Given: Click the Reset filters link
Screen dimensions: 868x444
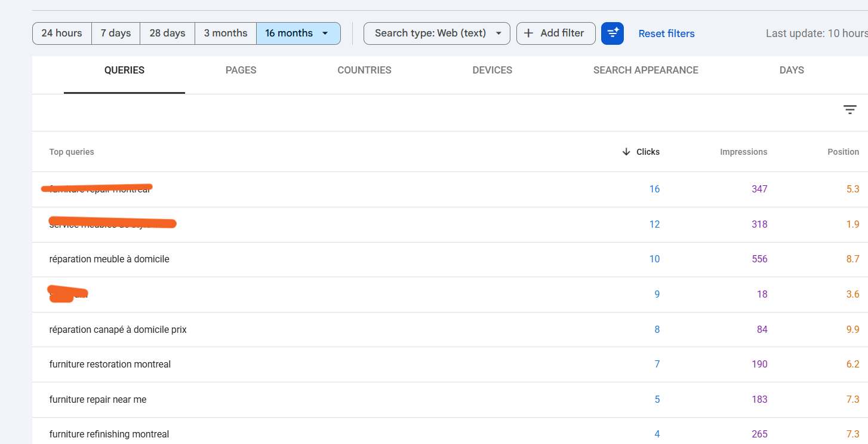Looking at the screenshot, I should [667, 33].
